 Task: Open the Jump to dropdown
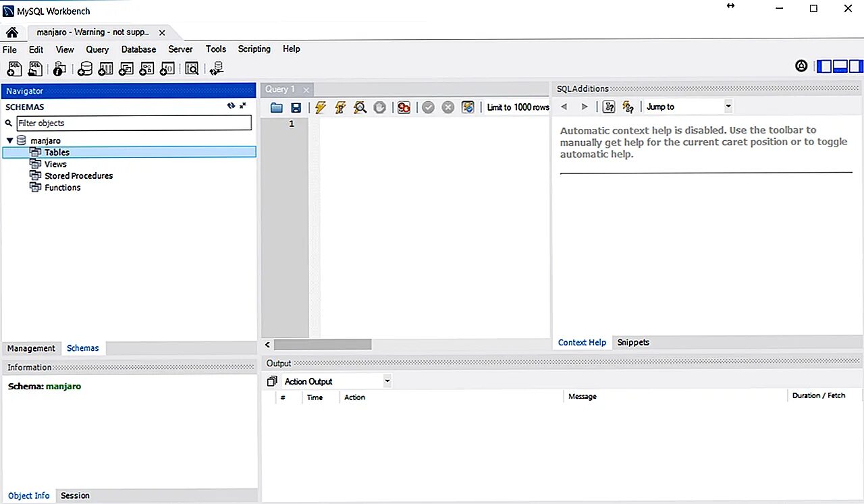(688, 107)
